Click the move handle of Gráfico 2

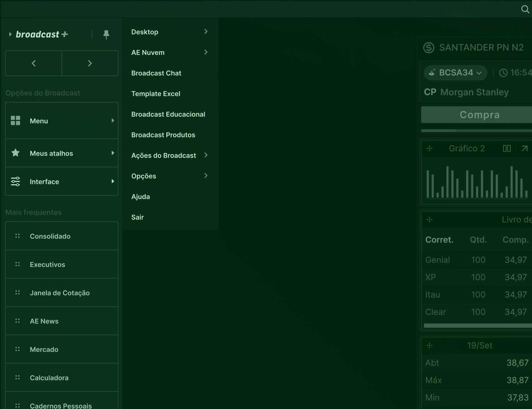pos(430,149)
